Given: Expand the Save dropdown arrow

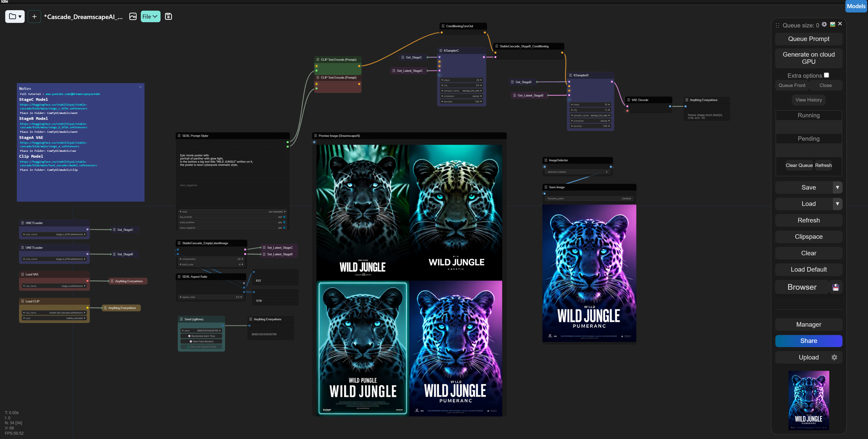Looking at the screenshot, I should pos(837,188).
